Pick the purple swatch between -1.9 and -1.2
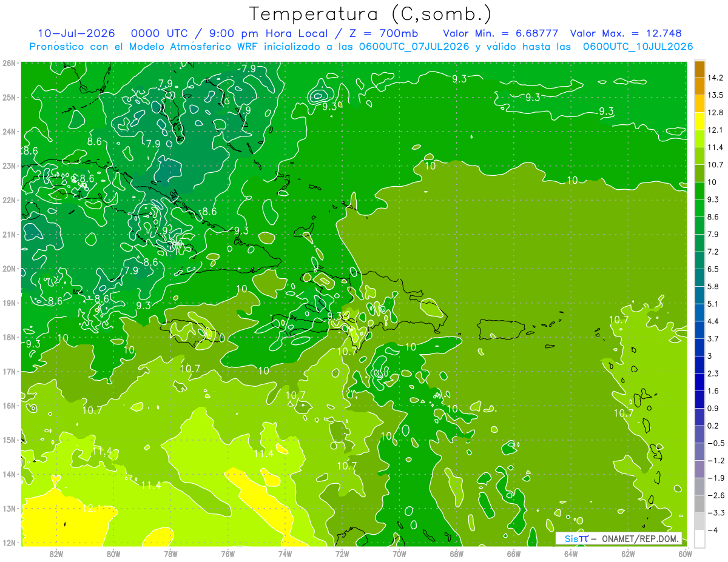728x562 pixels. 699,469
